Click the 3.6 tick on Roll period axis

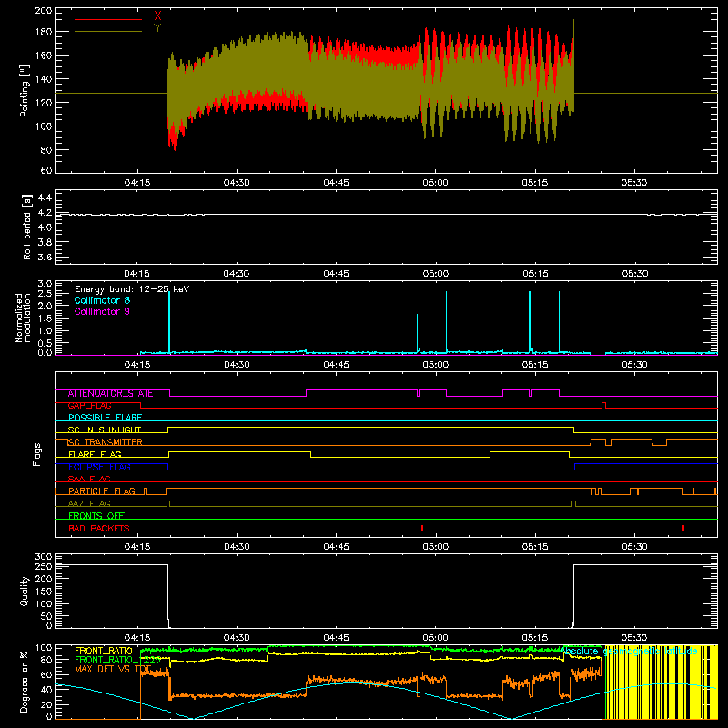click(x=45, y=258)
